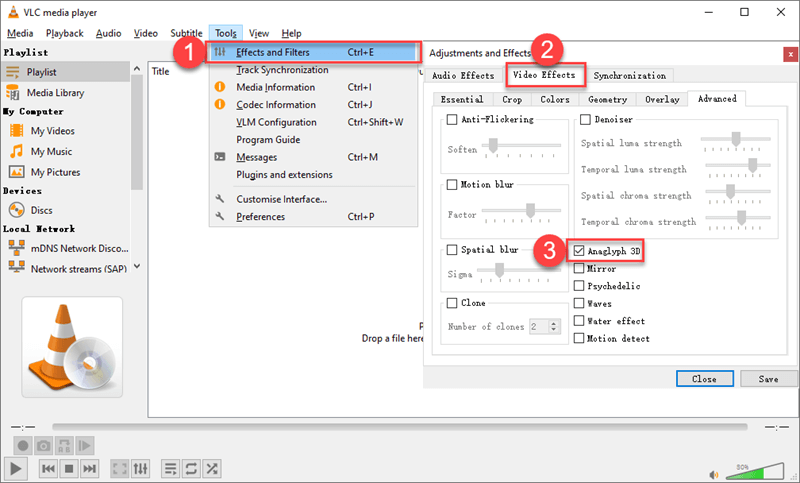Enable Anti-Flickering checkbox
The width and height of the screenshot is (800, 483).
[x=452, y=119]
